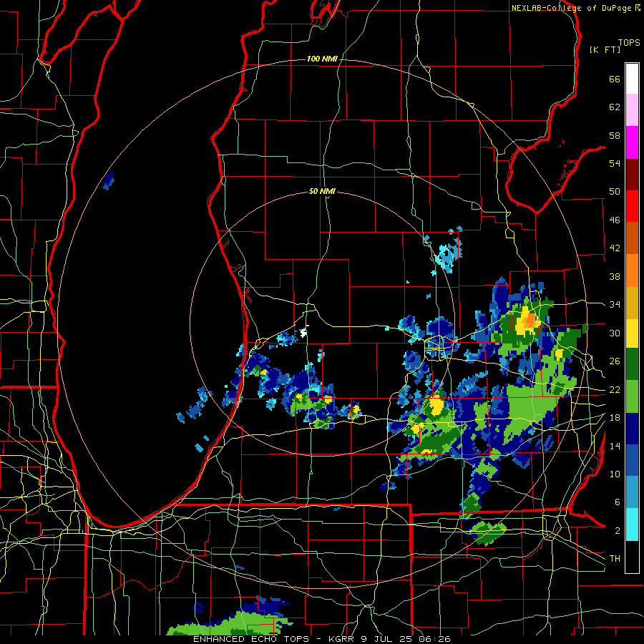The height and width of the screenshot is (644, 644).
Task: Click the bright yellow legend swatch
Action: (632, 333)
